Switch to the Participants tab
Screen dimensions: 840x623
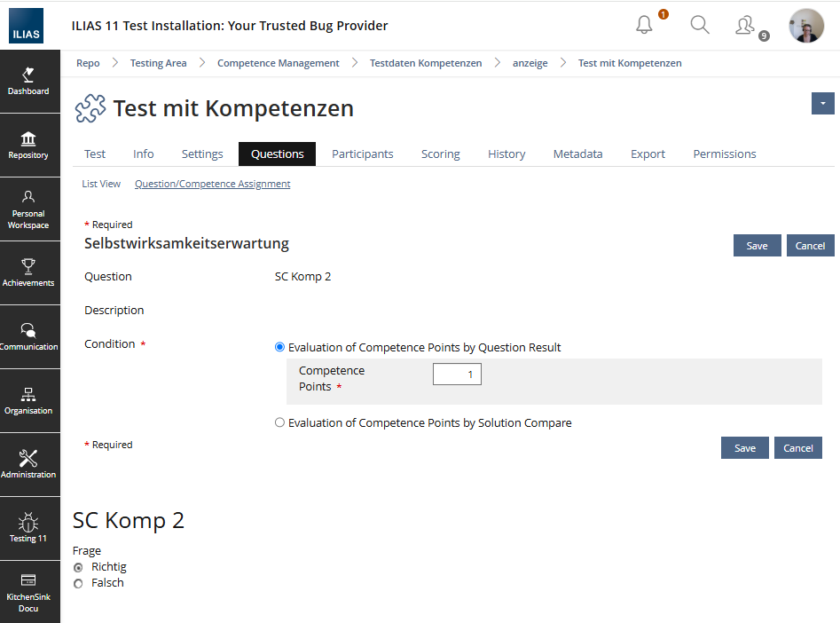pos(363,154)
